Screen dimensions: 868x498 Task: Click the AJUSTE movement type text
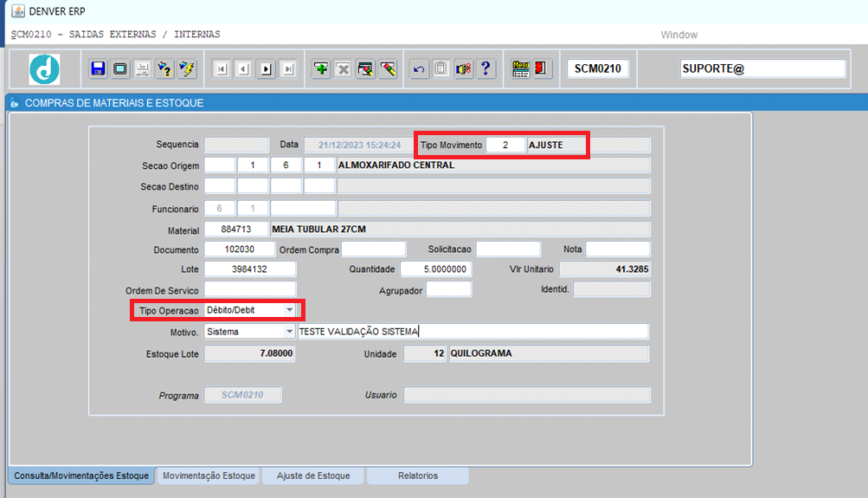(x=546, y=146)
